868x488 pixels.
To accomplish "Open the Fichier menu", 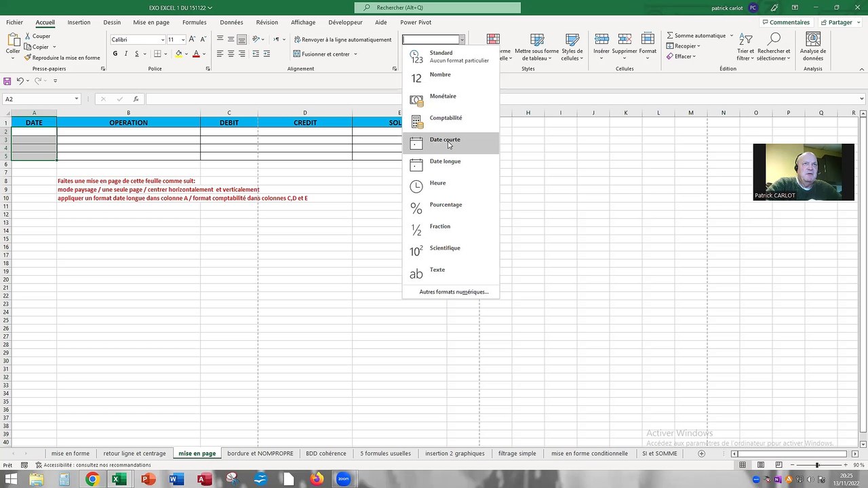I will (14, 22).
